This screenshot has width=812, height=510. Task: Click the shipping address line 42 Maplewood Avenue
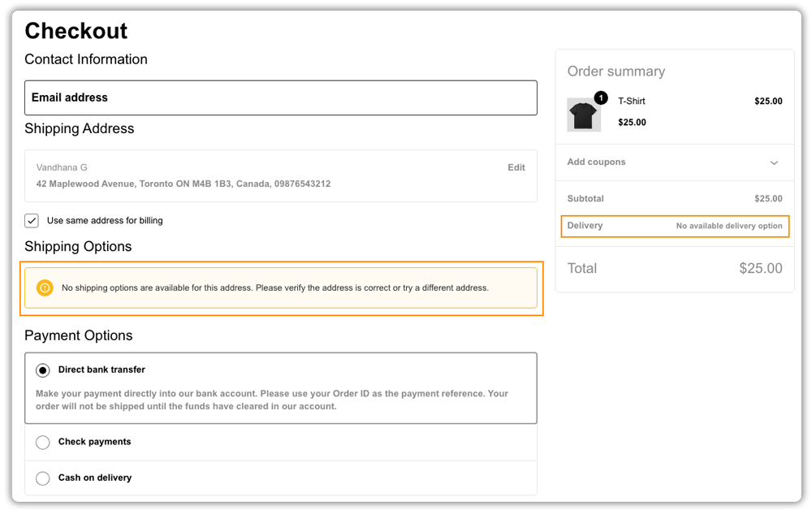point(184,184)
